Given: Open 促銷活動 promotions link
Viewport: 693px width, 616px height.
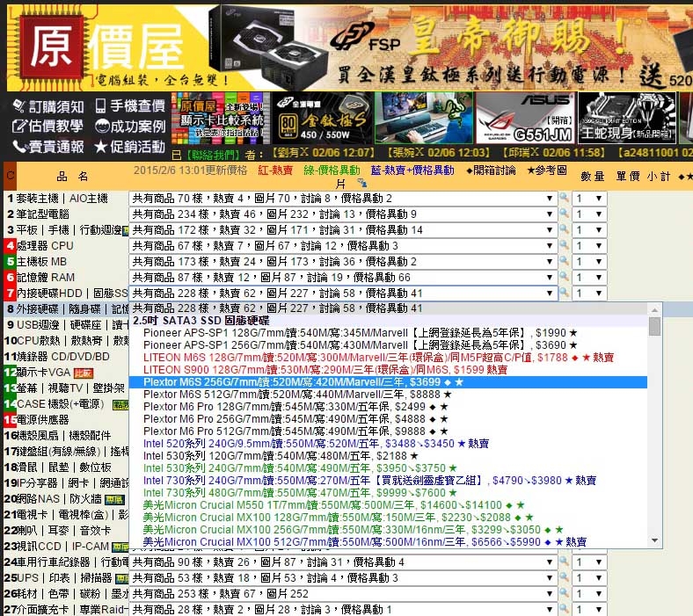Looking at the screenshot, I should click(130, 147).
